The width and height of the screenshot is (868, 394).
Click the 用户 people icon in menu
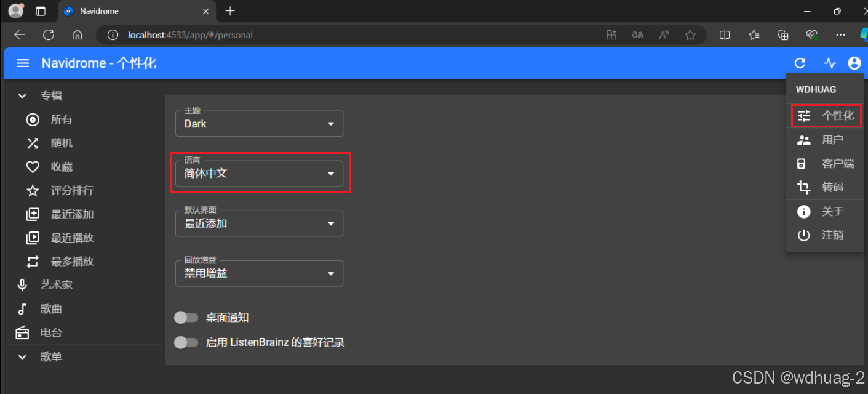pyautogui.click(x=804, y=140)
